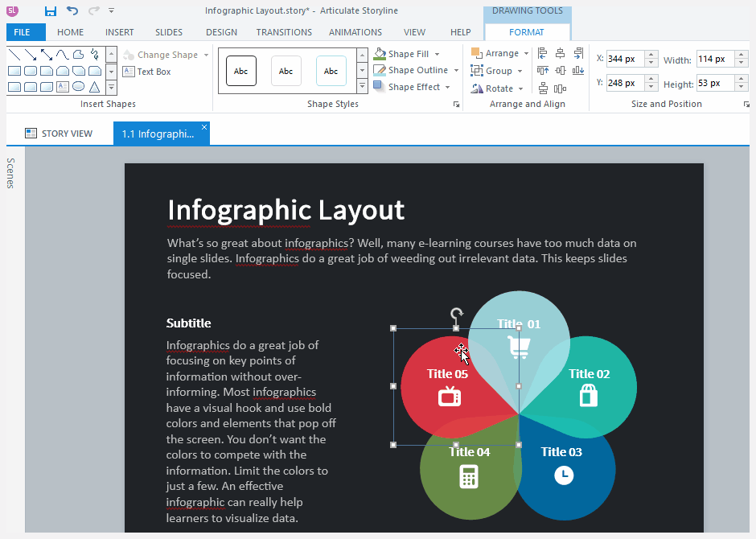Screen dimensions: 756x539
Task: Switch to the ANIMATIONS ribbon tab
Action: [x=355, y=32]
